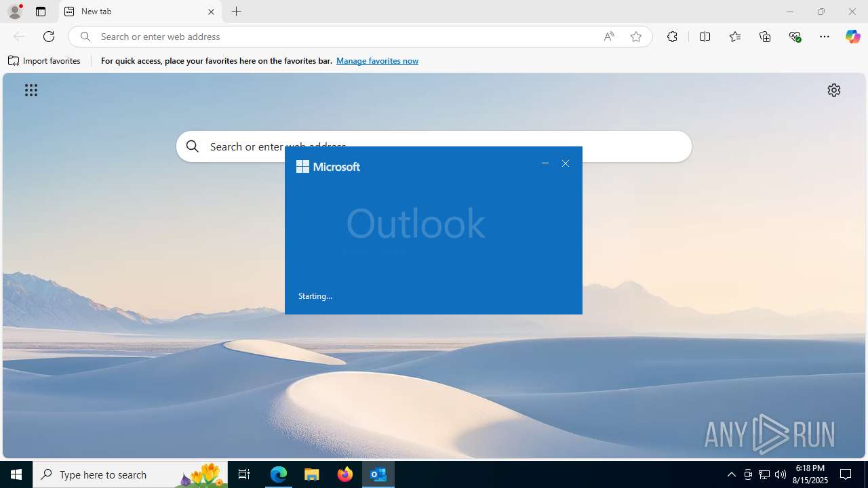Open the network tray icon
The image size is (868, 488).
764,474
